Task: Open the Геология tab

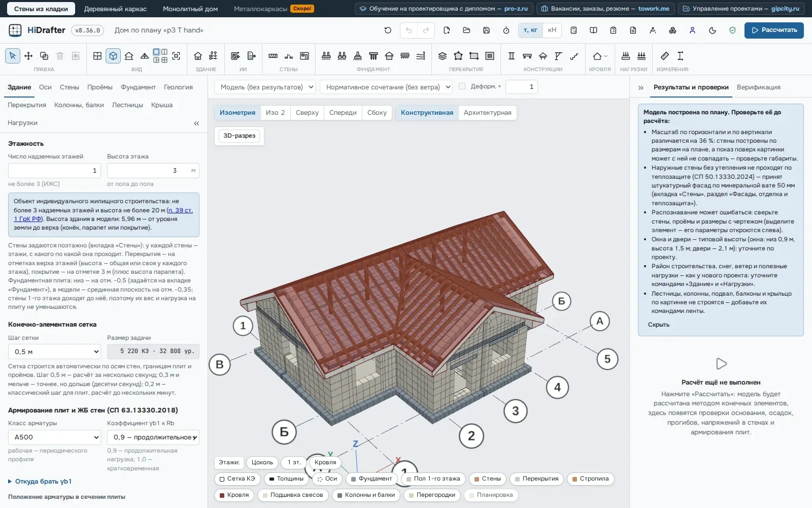Action: 178,87
